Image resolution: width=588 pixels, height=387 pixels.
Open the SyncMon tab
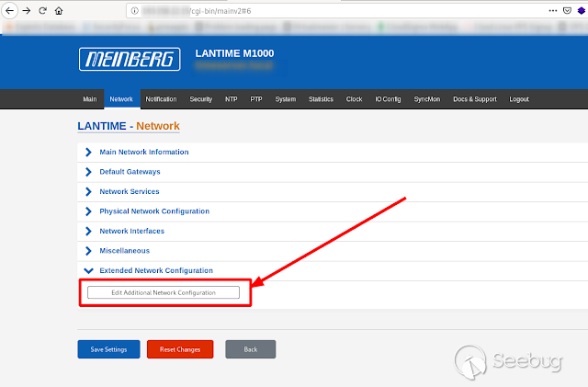tap(426, 99)
